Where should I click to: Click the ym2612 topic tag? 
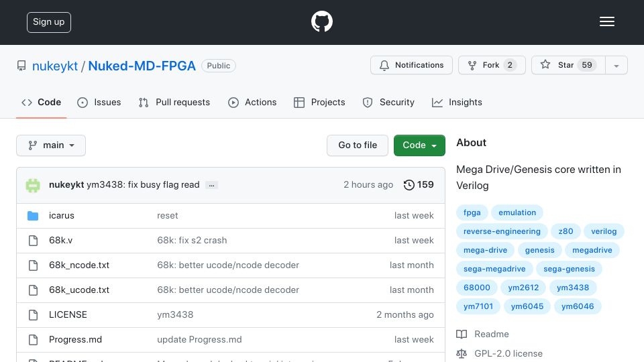click(523, 288)
